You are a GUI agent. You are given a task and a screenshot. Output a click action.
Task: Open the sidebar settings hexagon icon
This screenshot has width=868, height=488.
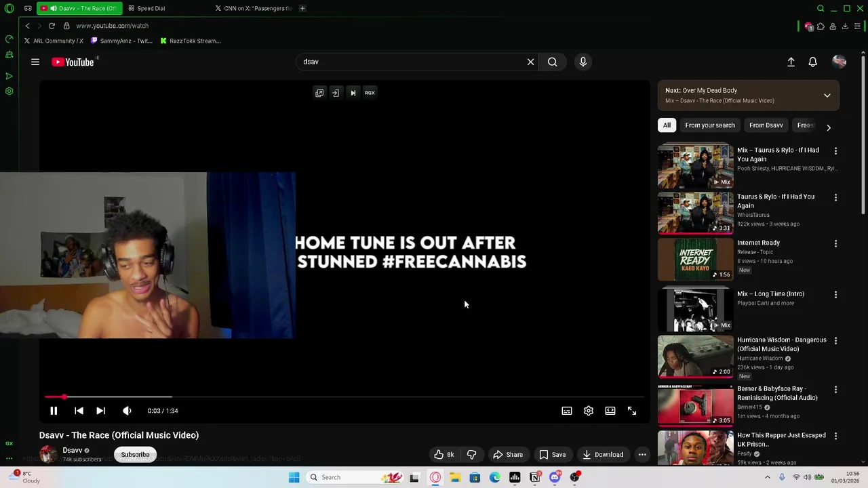click(x=9, y=91)
